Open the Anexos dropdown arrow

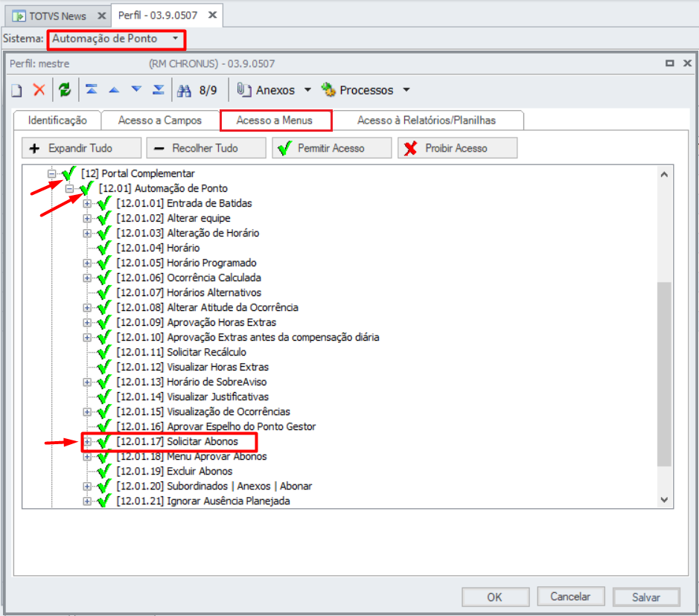[x=307, y=89]
